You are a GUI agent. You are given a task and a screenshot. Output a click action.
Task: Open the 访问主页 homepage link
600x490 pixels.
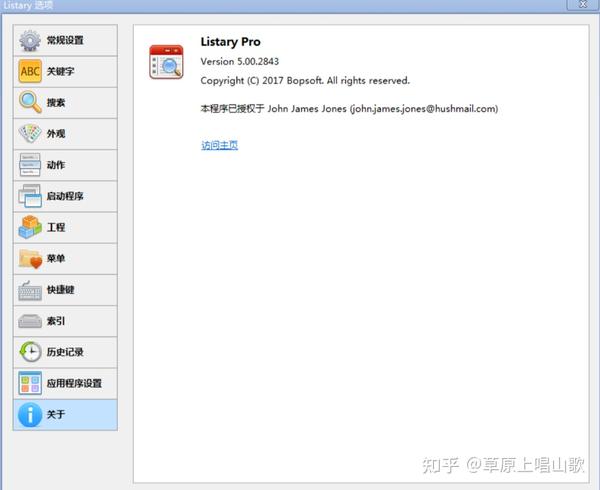[x=220, y=145]
